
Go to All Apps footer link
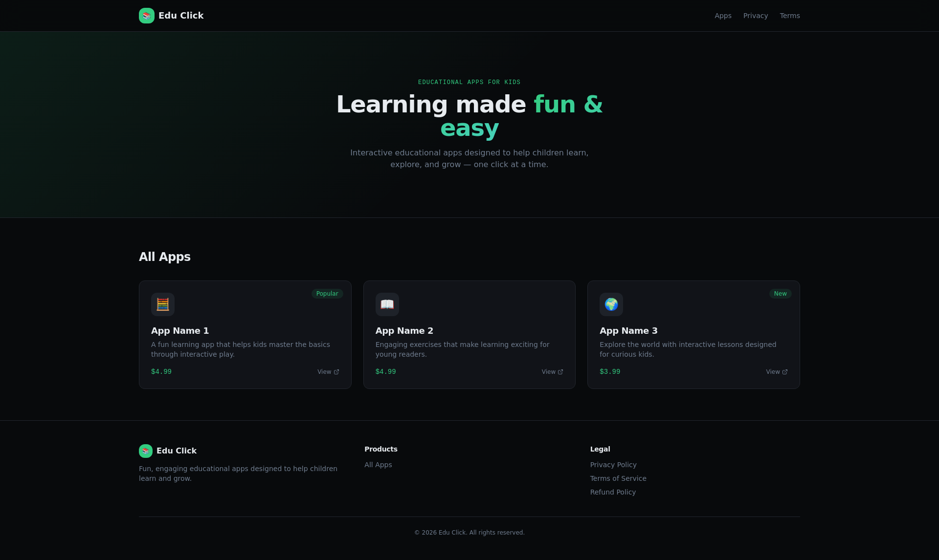pos(378,465)
